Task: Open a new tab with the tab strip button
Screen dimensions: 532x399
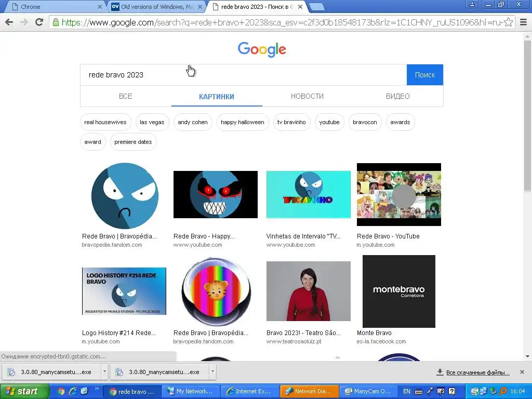Action: point(317,6)
